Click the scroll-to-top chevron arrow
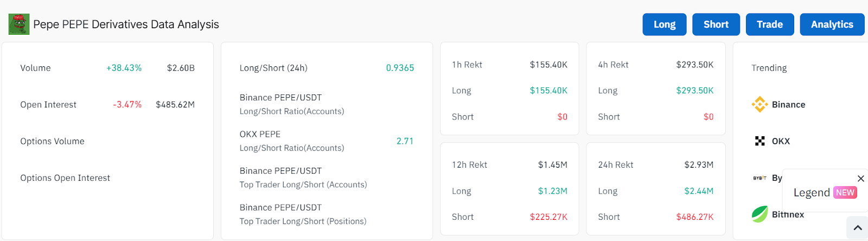This screenshot has height=241, width=868. [858, 228]
